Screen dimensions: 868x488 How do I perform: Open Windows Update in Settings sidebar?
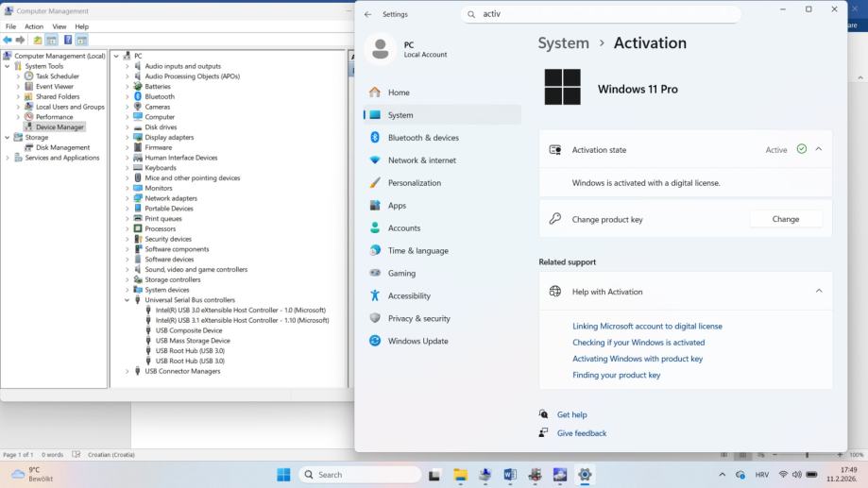(417, 341)
